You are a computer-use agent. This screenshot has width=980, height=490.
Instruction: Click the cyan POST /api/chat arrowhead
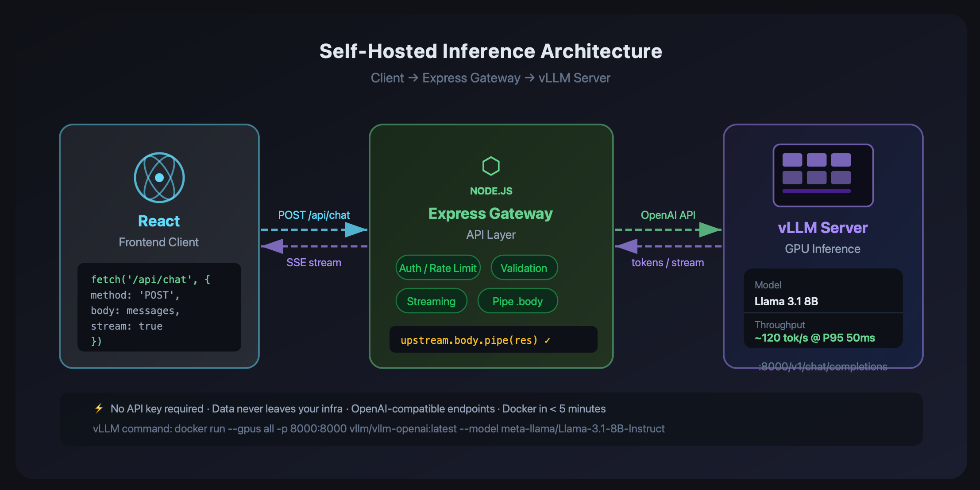click(x=356, y=229)
